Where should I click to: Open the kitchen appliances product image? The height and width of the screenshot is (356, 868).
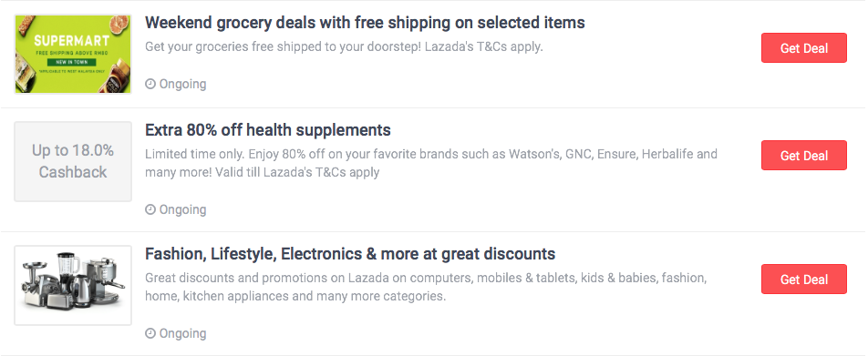73,285
